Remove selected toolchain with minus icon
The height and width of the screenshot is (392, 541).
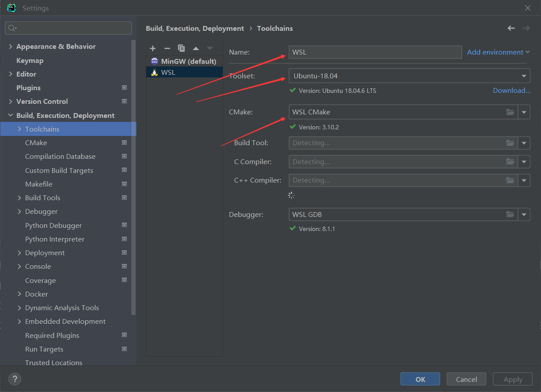[167, 48]
